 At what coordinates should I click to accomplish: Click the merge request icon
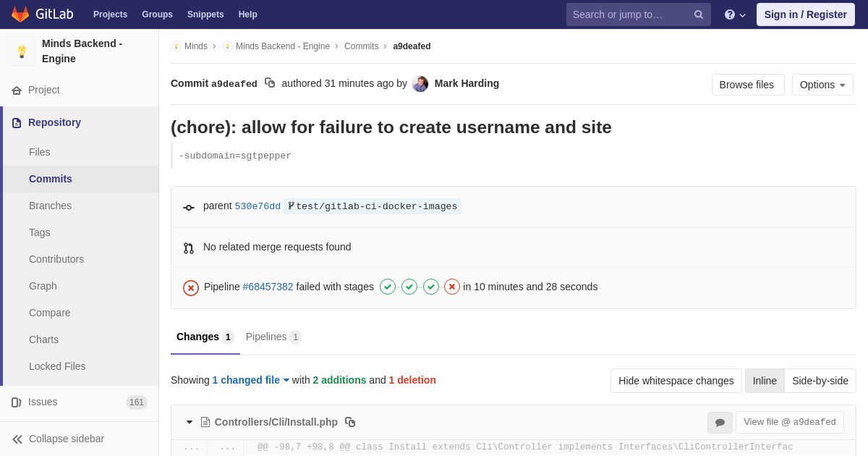[189, 248]
